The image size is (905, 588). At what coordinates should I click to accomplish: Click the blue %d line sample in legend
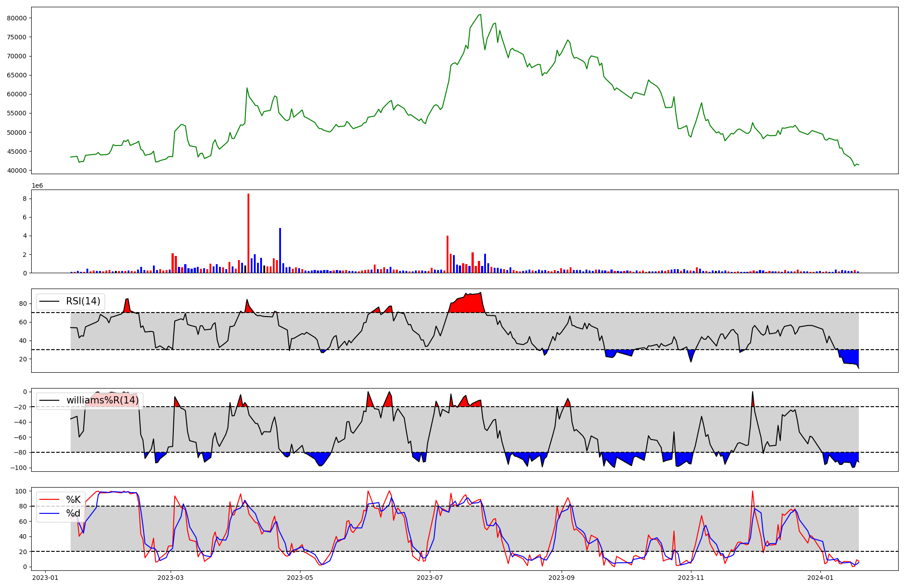click(50, 513)
